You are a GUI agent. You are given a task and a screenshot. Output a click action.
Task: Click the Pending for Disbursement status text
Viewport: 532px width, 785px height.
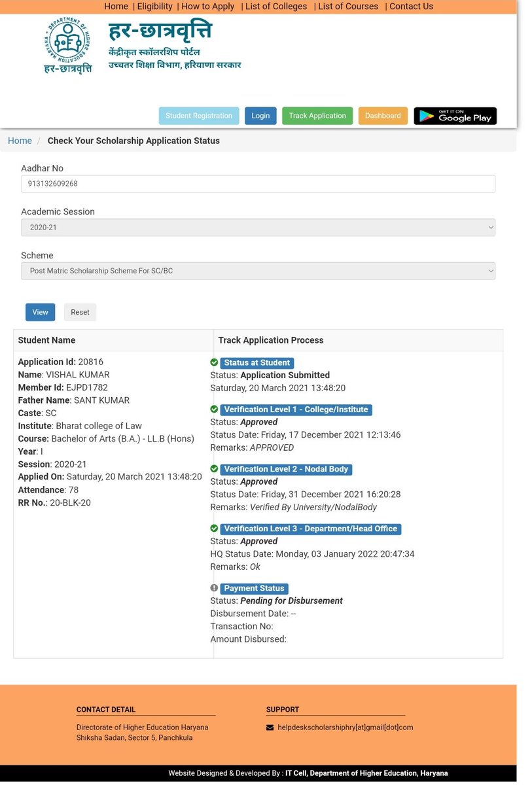coord(291,601)
